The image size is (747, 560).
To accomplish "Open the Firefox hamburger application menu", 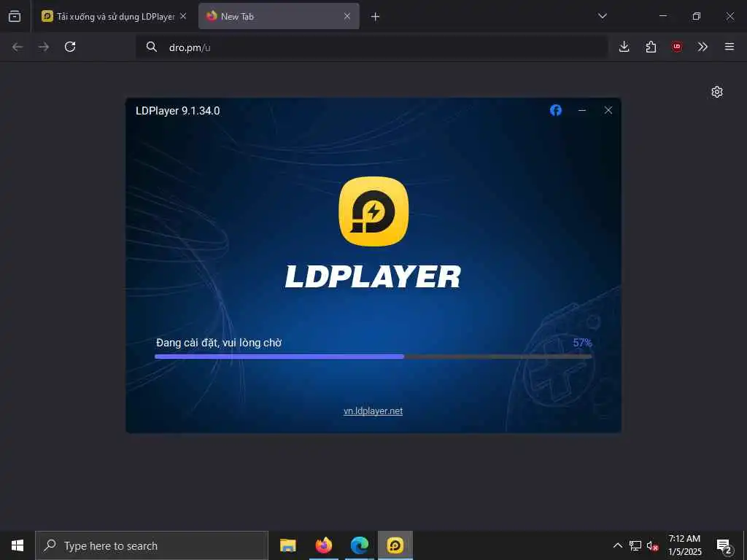I will 729,47.
